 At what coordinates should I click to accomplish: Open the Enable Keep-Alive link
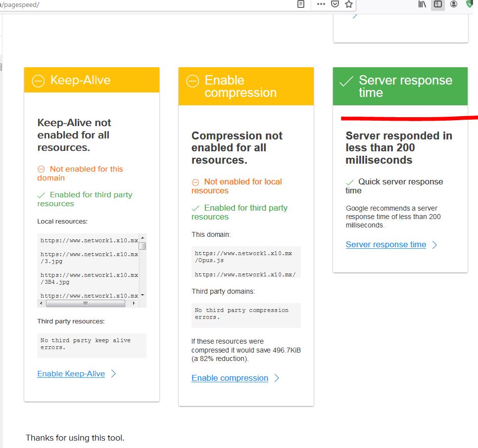(x=71, y=374)
